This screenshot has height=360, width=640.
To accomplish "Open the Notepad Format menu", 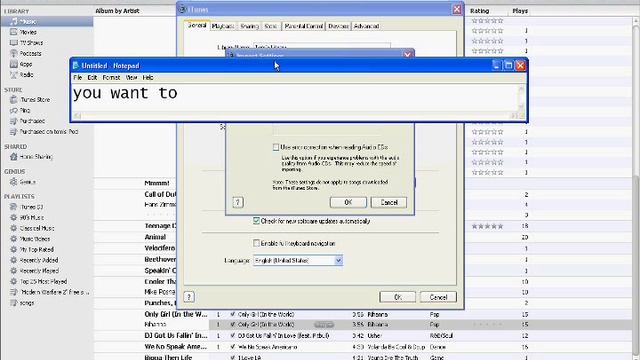I will pos(111,77).
